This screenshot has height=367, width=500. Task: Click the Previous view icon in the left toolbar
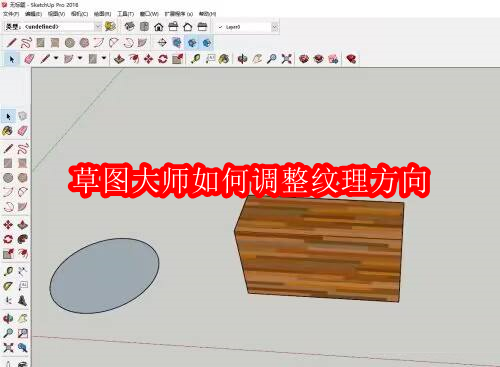coord(22,348)
